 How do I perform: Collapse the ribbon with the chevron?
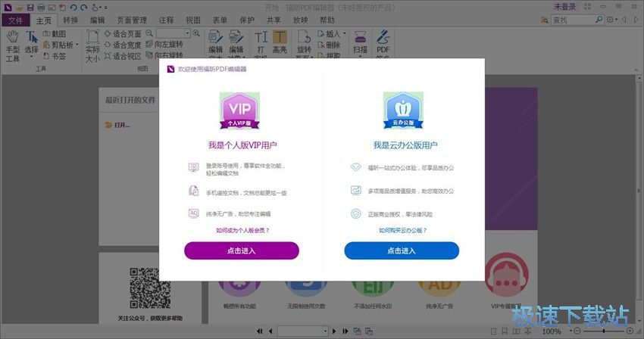[636, 70]
